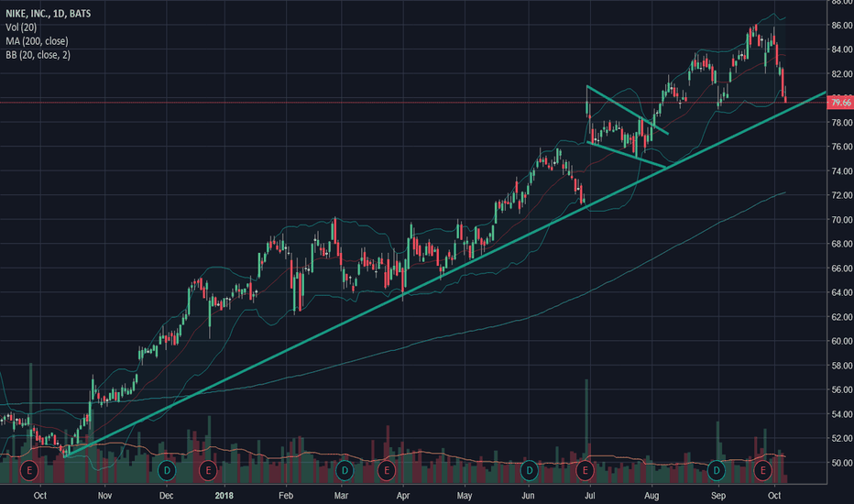Click the 84.00 price axis label

pos(841,49)
